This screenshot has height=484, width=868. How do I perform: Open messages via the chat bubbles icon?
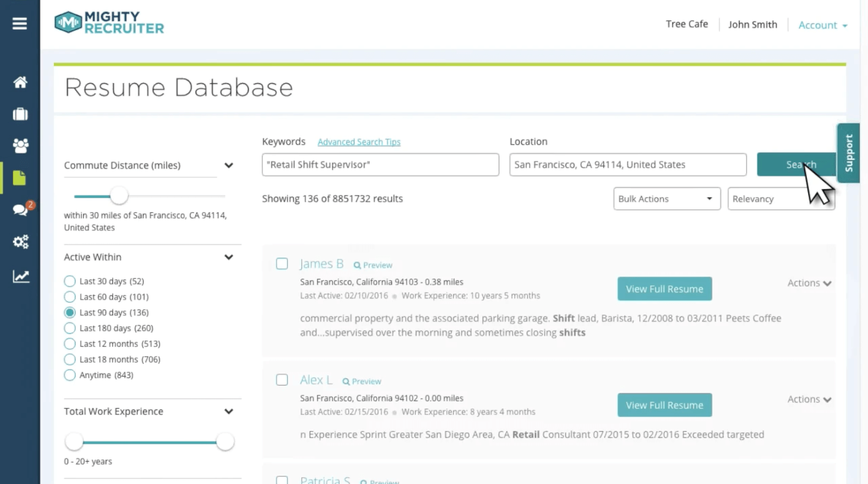pos(19,209)
